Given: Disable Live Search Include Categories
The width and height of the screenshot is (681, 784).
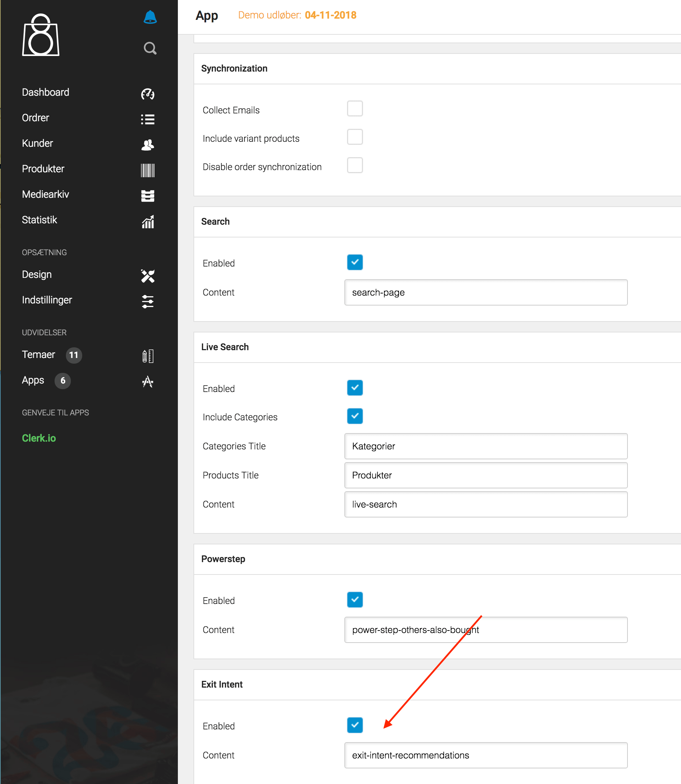Looking at the screenshot, I should pos(355,416).
